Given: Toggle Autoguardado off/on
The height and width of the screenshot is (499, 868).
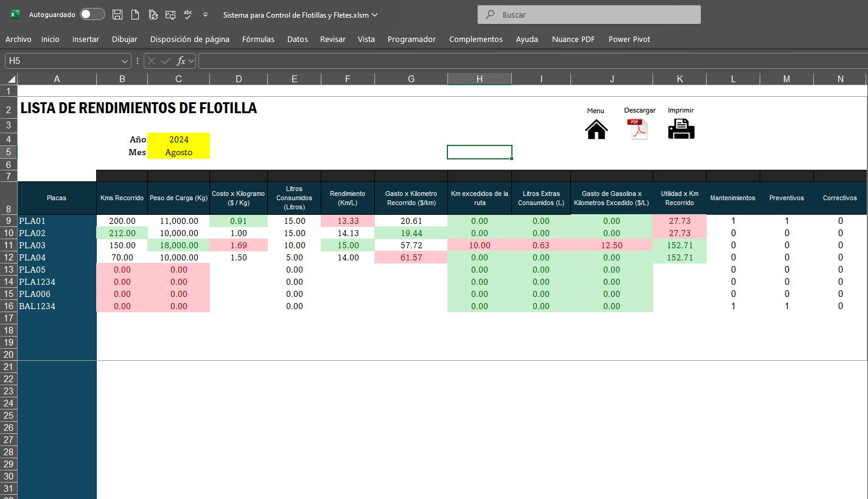Looking at the screenshot, I should [x=92, y=14].
